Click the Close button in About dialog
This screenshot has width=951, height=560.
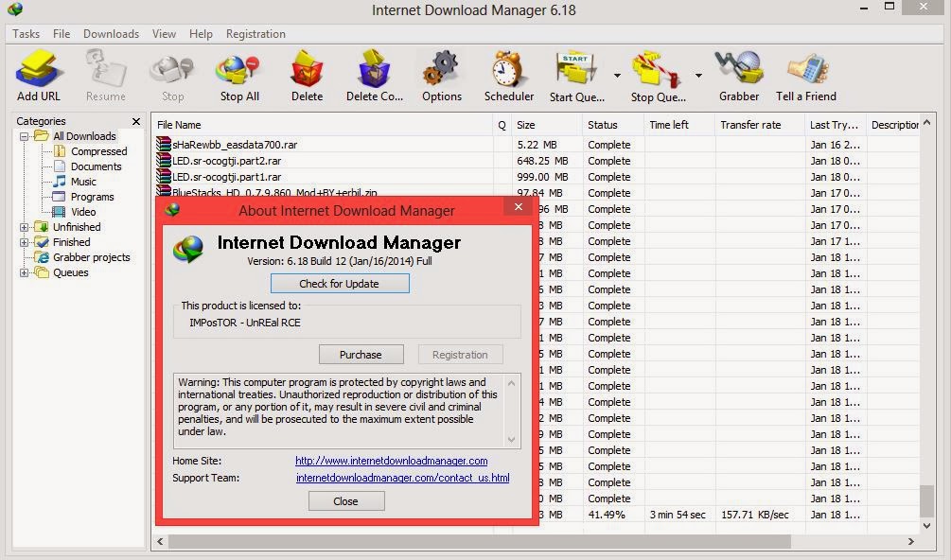tap(346, 501)
